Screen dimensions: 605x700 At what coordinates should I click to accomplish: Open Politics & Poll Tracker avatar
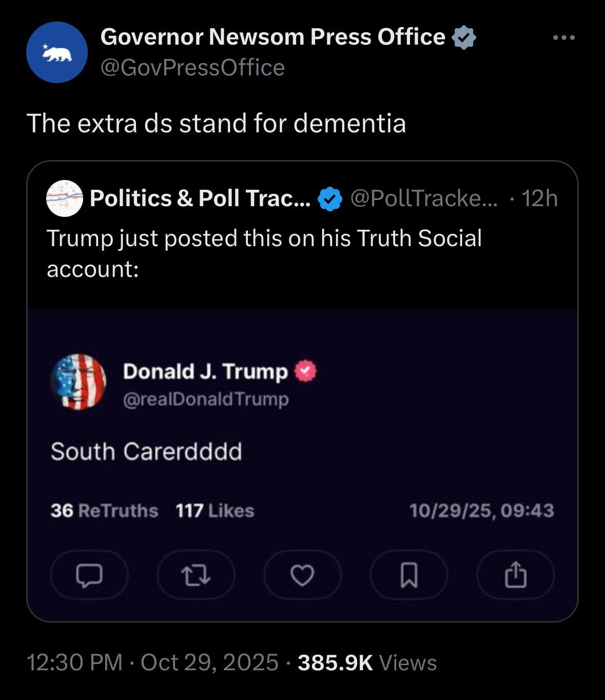[65, 198]
